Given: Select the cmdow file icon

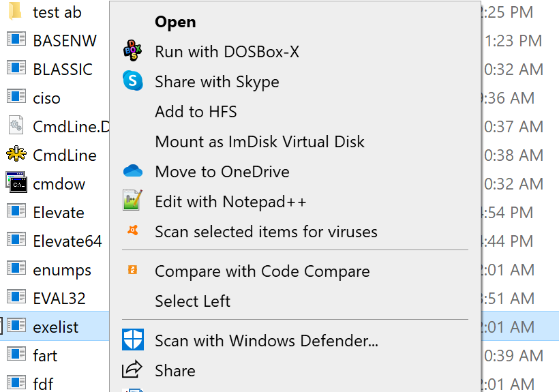Looking at the screenshot, I should pos(16,182).
